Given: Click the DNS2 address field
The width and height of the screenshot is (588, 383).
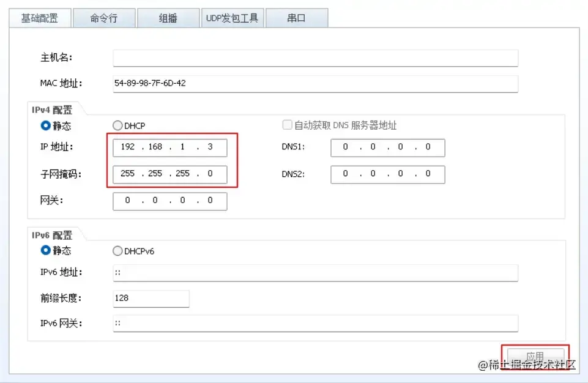Looking at the screenshot, I should click(388, 174).
